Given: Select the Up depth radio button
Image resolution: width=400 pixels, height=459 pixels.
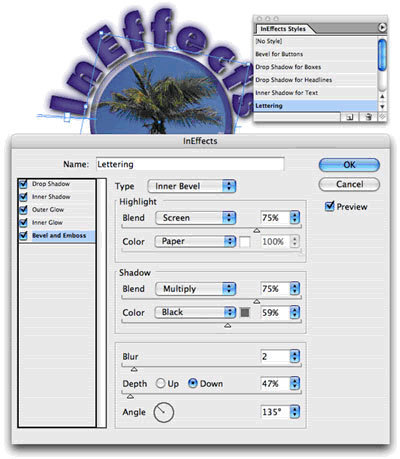Looking at the screenshot, I should click(x=161, y=383).
